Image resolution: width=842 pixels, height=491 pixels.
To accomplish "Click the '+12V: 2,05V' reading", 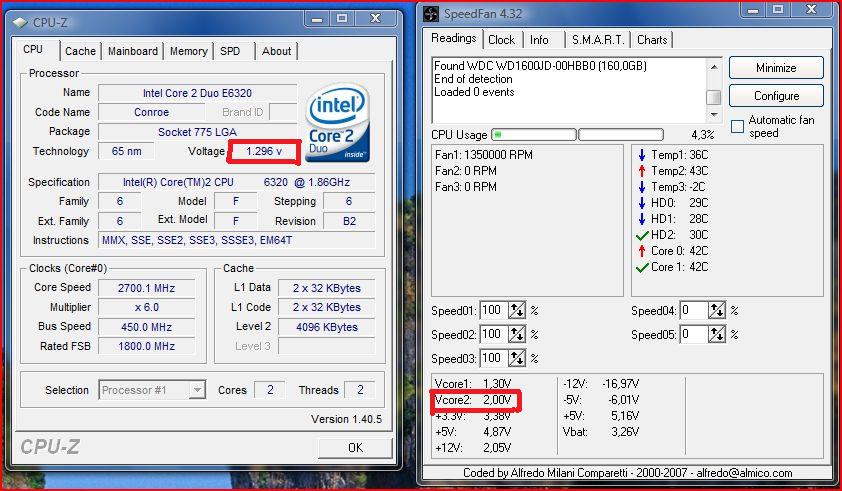I will point(473,447).
